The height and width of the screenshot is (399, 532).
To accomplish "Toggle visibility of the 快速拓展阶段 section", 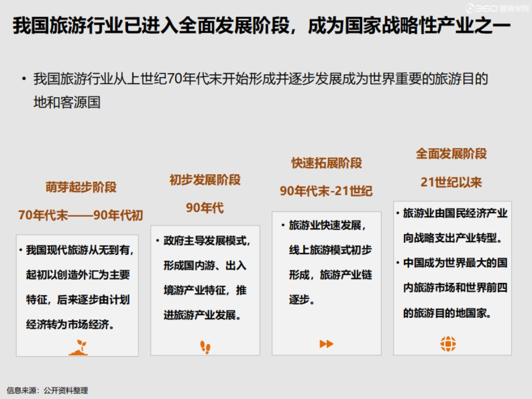I will click(x=326, y=163).
